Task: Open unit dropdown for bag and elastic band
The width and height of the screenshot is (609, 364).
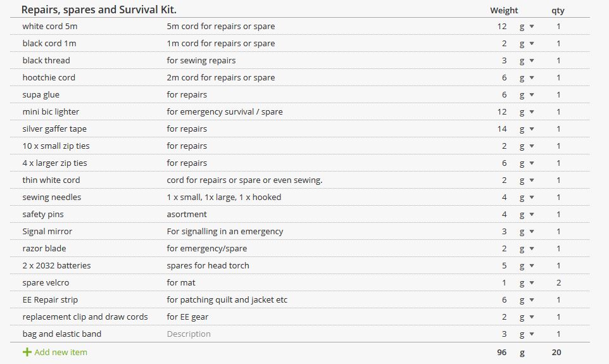Action: [x=527, y=334]
